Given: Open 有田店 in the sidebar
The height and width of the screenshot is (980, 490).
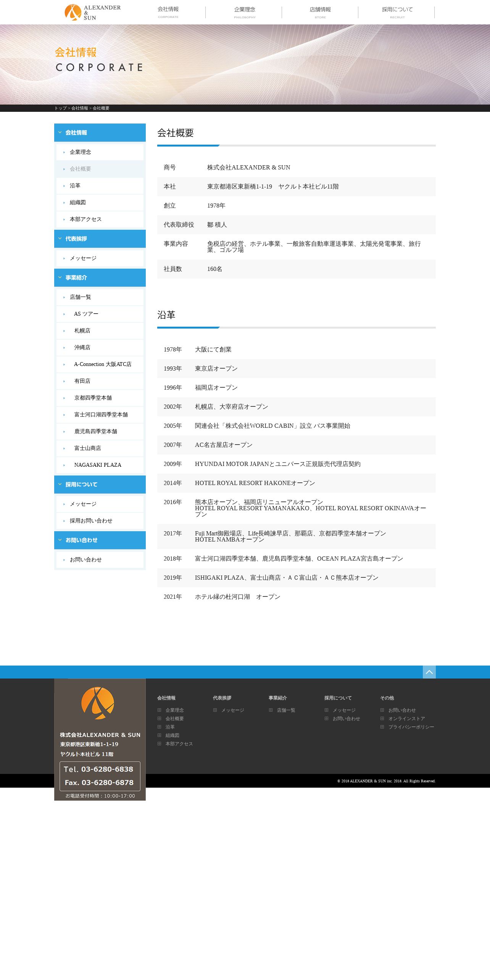Looking at the screenshot, I should 100,381.
